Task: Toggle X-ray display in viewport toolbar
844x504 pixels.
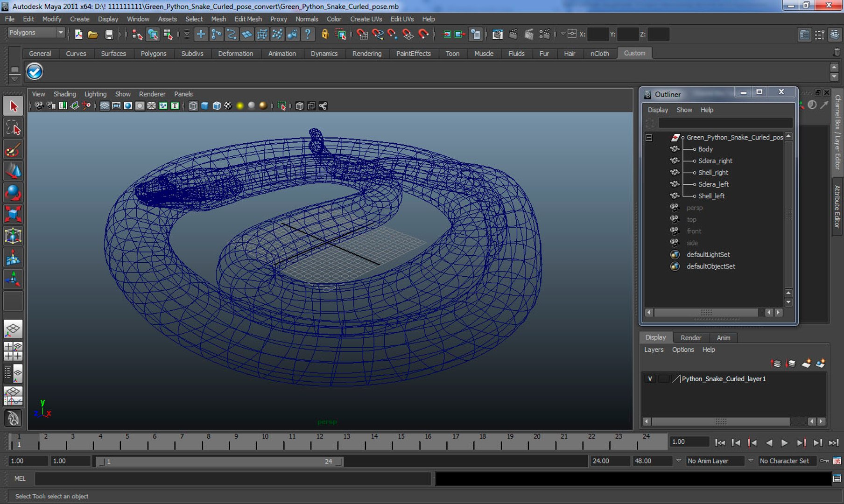Action: pos(299,106)
